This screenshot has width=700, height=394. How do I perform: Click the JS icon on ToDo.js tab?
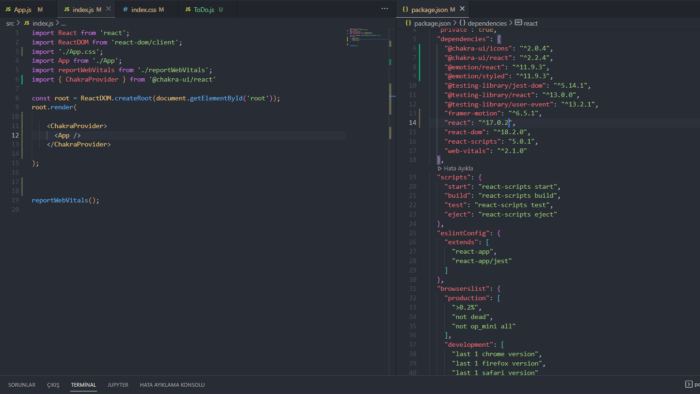coord(188,9)
